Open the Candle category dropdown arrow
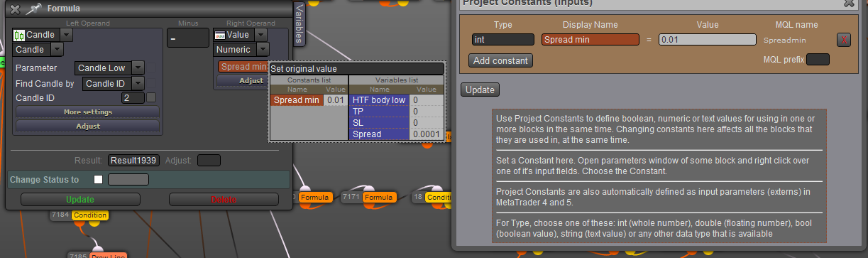This screenshot has height=258, width=868. pos(66,35)
